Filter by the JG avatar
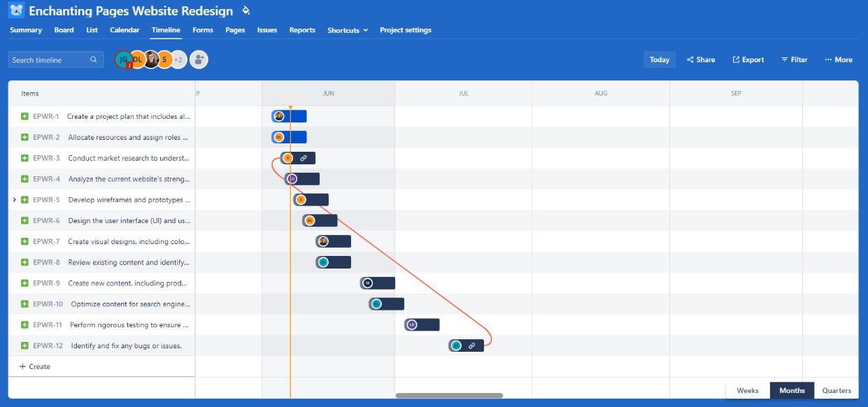Screen dimensions: 868x407 click(124, 60)
